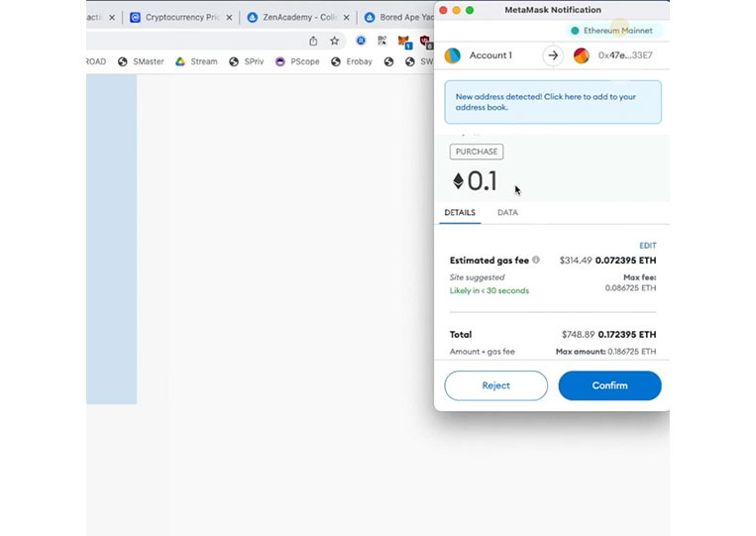This screenshot has width=756, height=536.
Task: Click the PURCHASE label badge
Action: 477,152
